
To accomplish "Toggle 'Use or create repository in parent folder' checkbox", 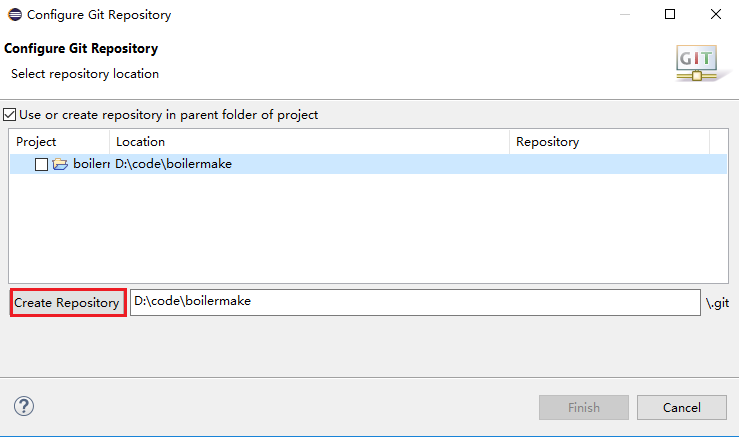I will 11,115.
